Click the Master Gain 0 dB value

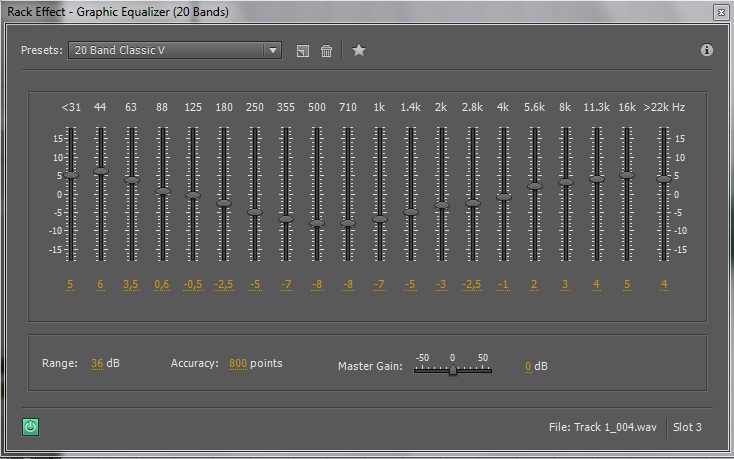(x=528, y=367)
